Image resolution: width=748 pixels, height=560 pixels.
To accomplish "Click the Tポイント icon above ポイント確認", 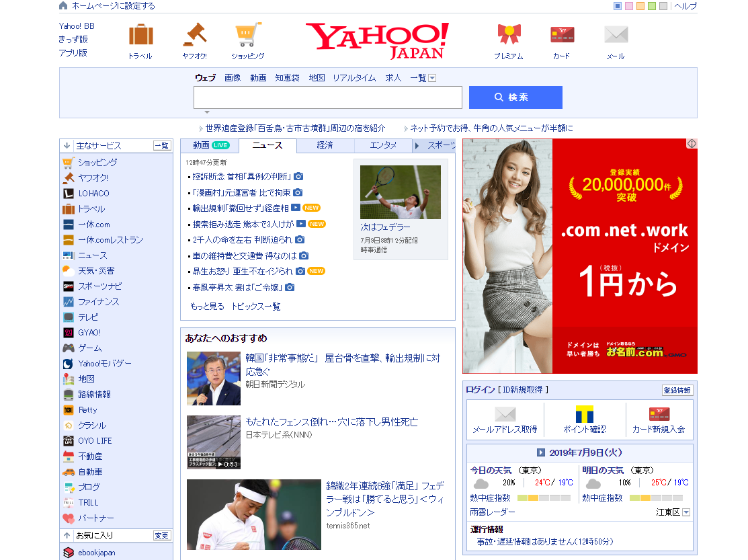I will click(585, 414).
